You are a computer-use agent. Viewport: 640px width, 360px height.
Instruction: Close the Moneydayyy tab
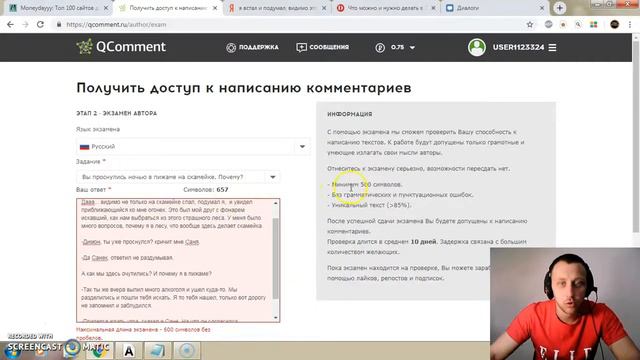point(106,8)
